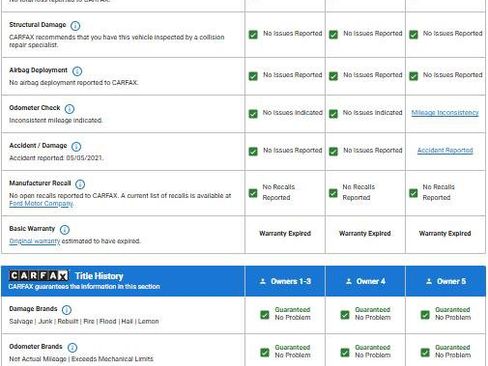Viewport: 488px width, 366px height.
Task: Show info for Accident / Damage
Action: [76, 146]
